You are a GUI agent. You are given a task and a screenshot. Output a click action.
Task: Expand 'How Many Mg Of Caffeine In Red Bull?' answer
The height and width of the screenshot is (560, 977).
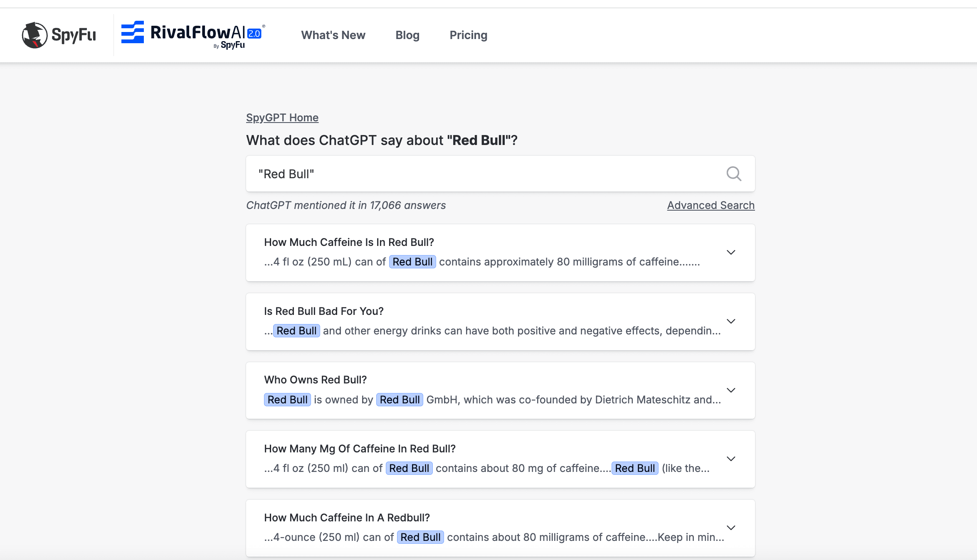731,459
